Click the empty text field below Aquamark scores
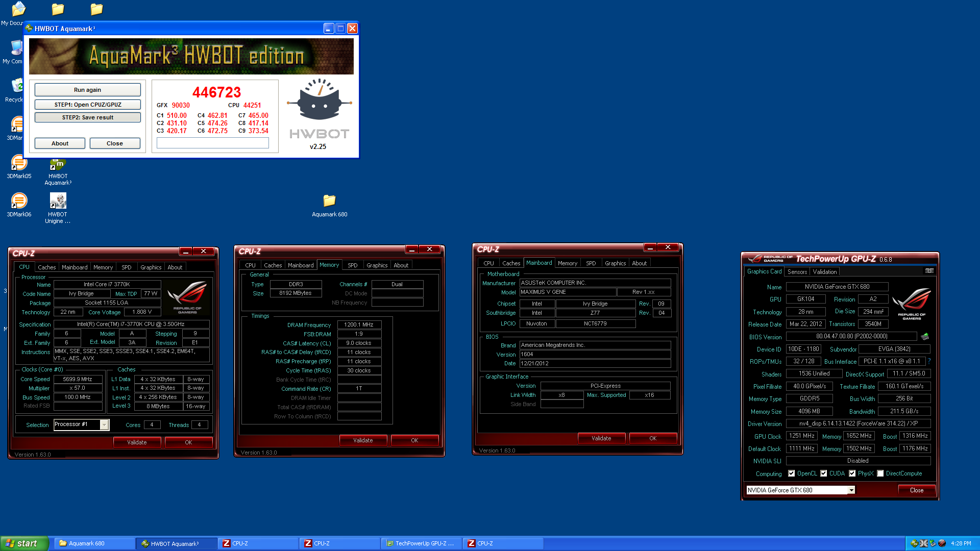The height and width of the screenshot is (551, 980). [213, 143]
